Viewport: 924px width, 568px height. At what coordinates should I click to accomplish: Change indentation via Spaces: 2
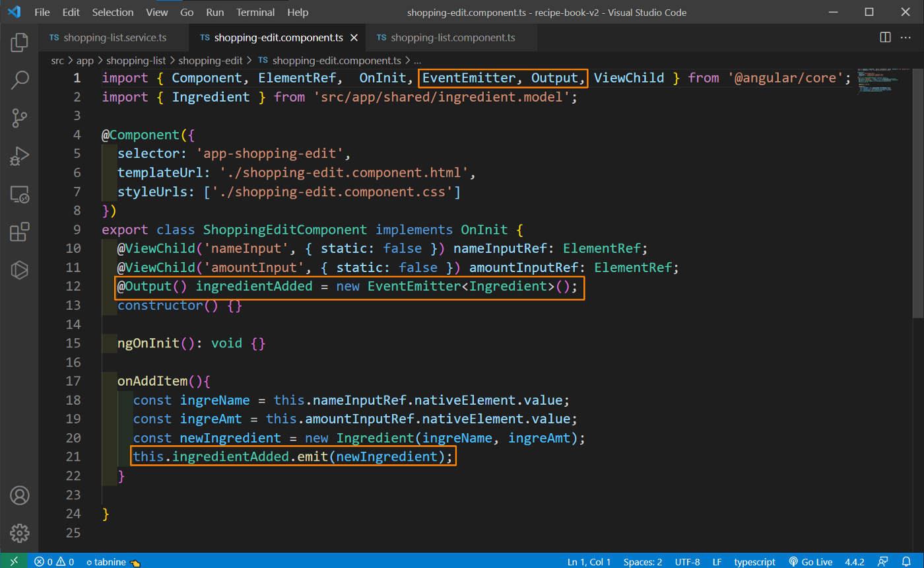coord(643,561)
